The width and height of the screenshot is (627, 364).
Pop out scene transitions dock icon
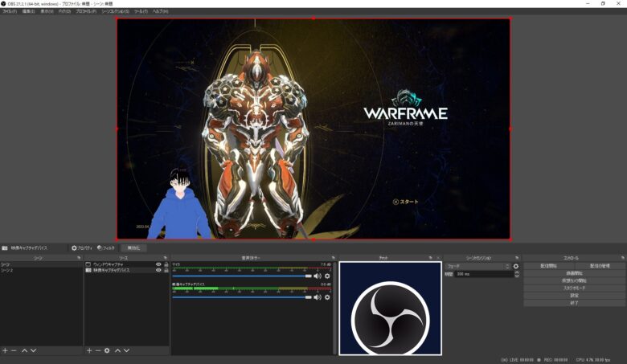point(517,258)
